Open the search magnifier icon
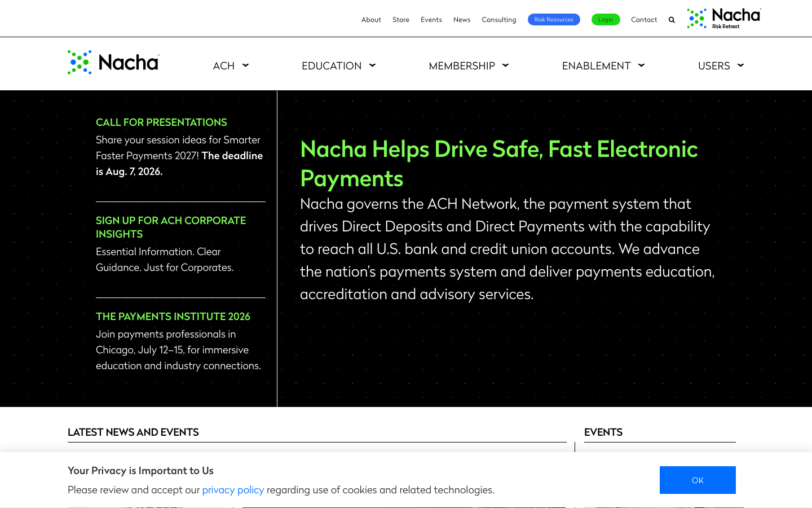This screenshot has width=812, height=508. (672, 20)
